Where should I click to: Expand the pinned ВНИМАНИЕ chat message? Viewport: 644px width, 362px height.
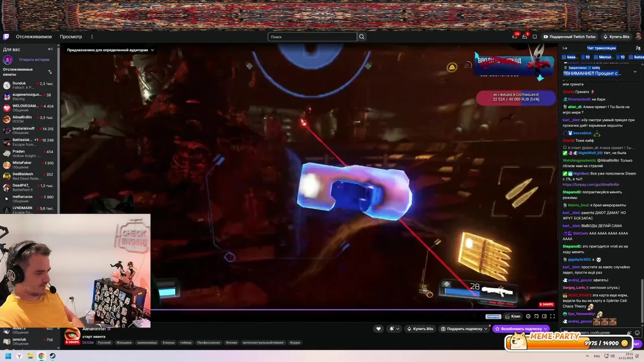click(634, 72)
